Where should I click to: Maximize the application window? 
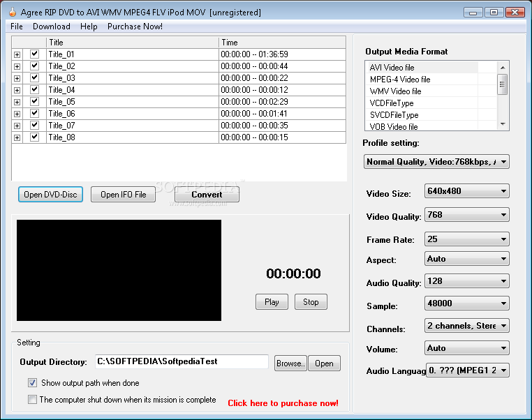point(494,13)
